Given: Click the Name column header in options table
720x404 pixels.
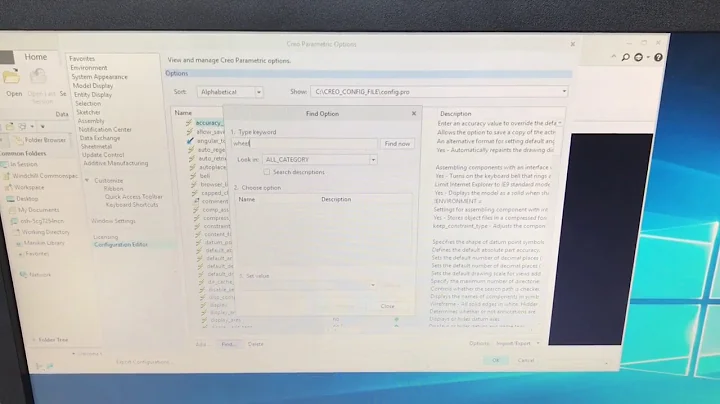Looking at the screenshot, I should coord(183,112).
